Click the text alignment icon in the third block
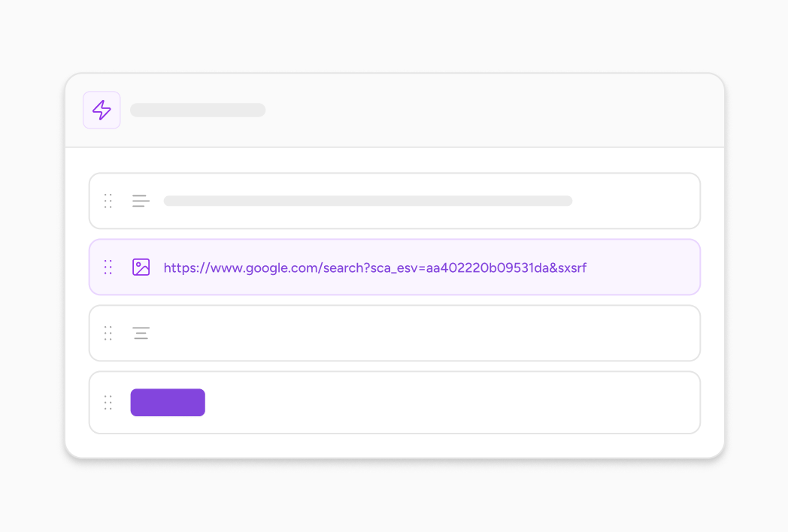This screenshot has width=788, height=532. pyautogui.click(x=141, y=333)
